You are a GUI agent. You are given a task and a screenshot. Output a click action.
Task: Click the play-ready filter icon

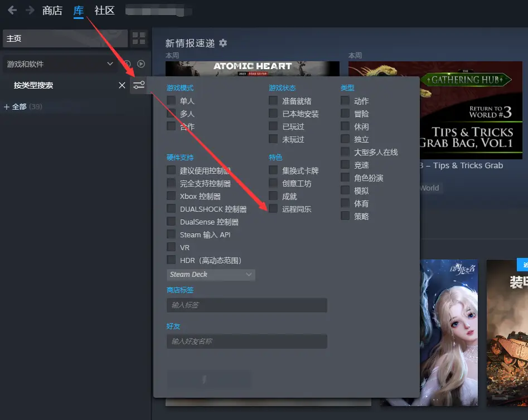point(141,64)
